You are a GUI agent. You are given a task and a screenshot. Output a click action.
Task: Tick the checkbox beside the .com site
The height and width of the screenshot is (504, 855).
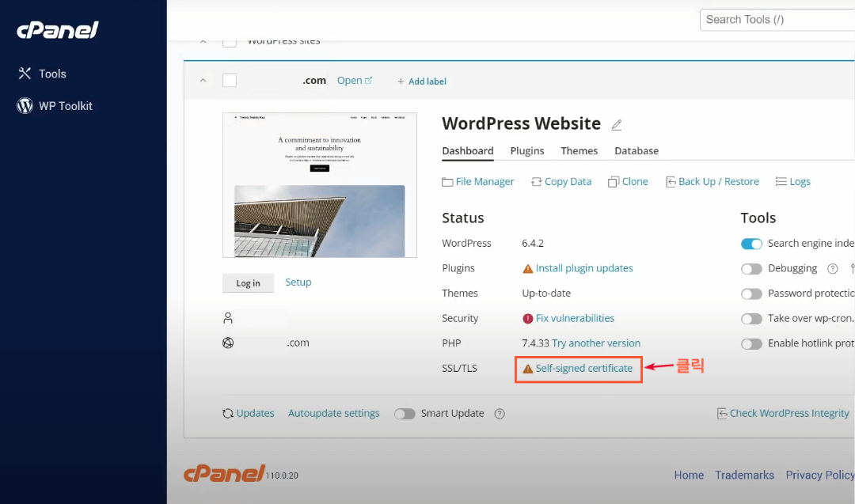[230, 80]
